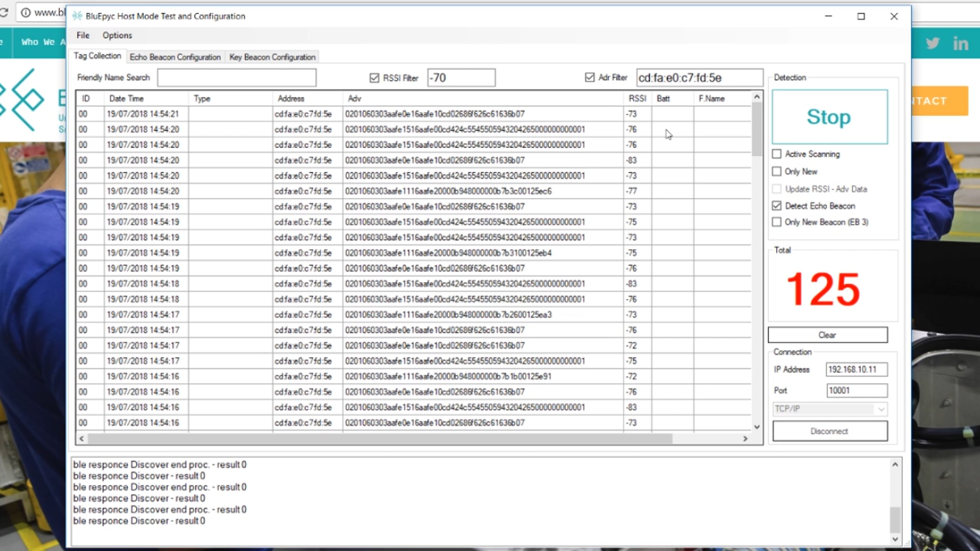This screenshot has width=980, height=551.
Task: Switch to Echo Beacon Configuration tab
Action: (x=175, y=57)
